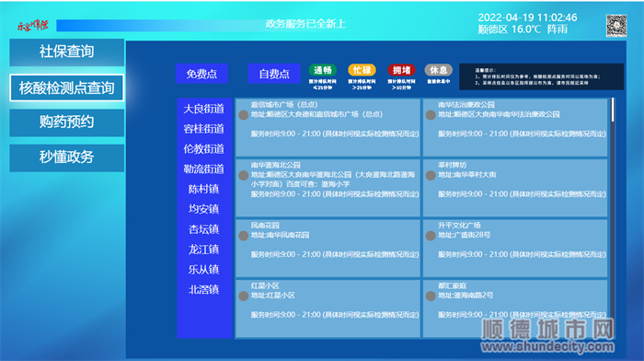Click the 嘉信城市广场 (总点) site name
This screenshot has width=644, height=361.
pos(284,105)
